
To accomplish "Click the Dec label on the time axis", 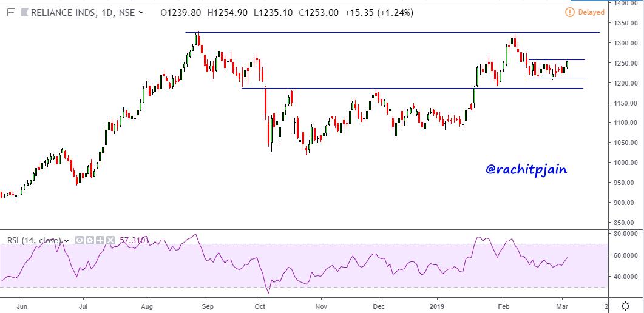I will pos(379,306).
